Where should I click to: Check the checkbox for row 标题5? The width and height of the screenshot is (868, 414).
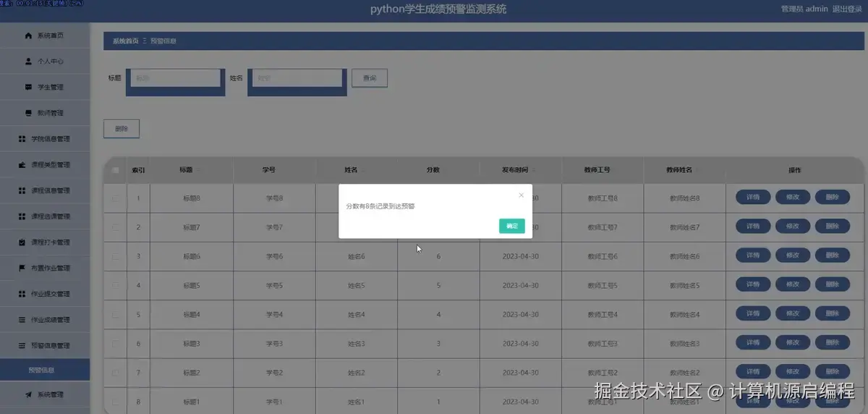pyautogui.click(x=116, y=285)
